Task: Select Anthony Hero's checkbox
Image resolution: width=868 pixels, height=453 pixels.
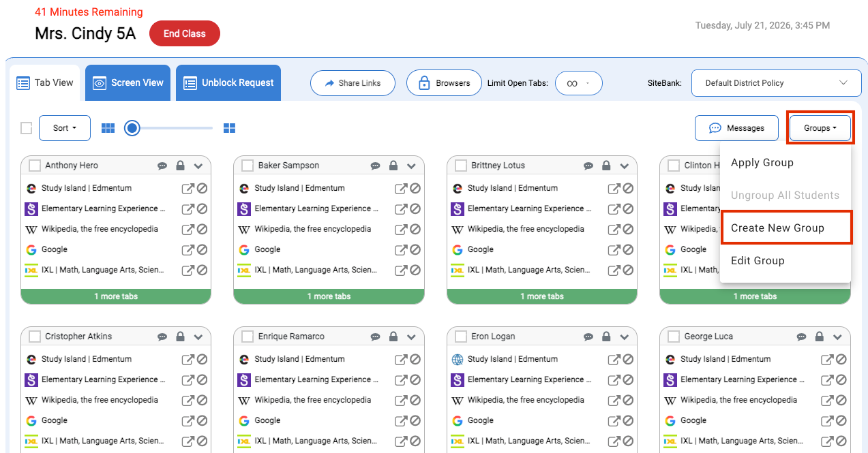Action: click(34, 166)
